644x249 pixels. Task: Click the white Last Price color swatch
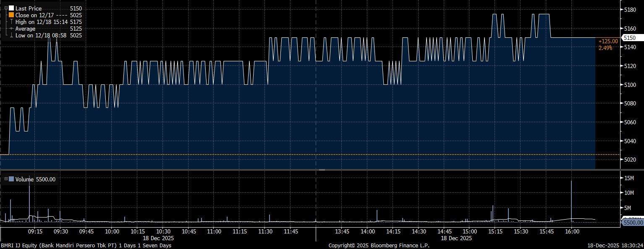(11, 8)
